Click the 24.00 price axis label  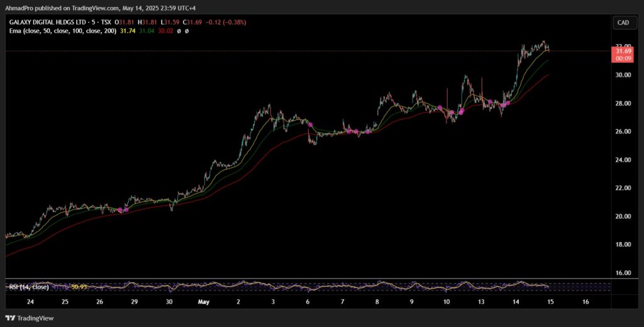coord(623,160)
